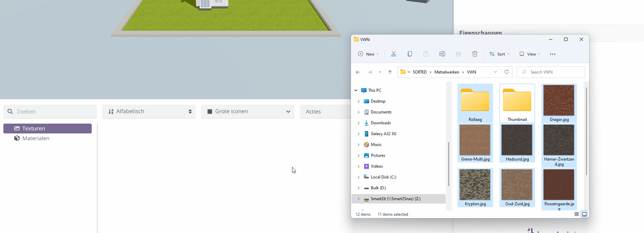Click the Zoeken search field
The image size is (644, 233).
tap(51, 112)
